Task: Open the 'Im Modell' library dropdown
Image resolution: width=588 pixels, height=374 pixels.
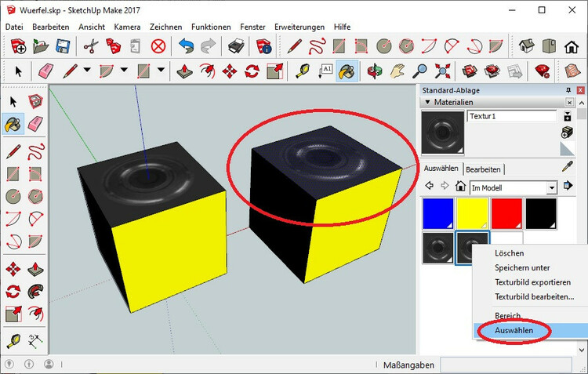Action: [552, 187]
